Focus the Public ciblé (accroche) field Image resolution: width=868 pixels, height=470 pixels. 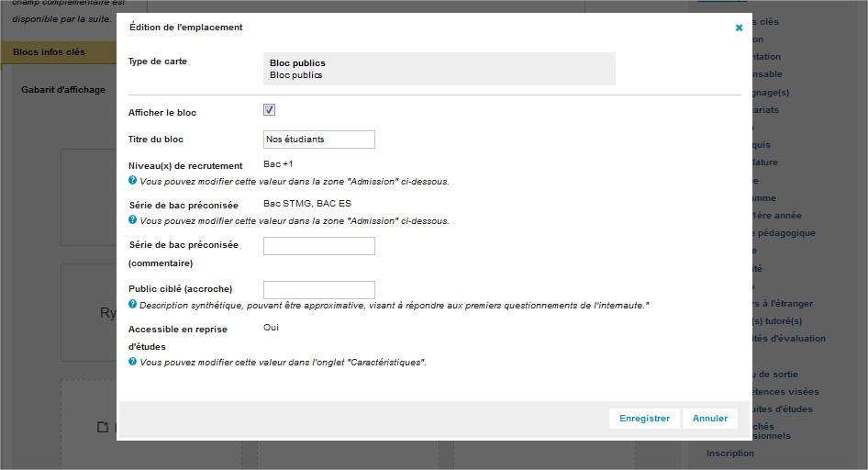pos(319,289)
